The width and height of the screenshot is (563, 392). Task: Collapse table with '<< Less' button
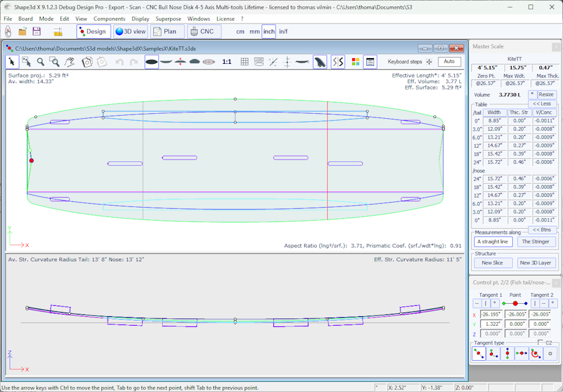[x=542, y=104]
